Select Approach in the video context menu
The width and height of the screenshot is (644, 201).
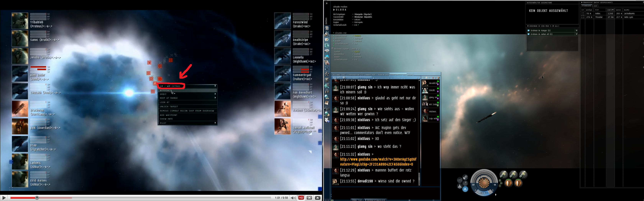pyautogui.click(x=187, y=90)
